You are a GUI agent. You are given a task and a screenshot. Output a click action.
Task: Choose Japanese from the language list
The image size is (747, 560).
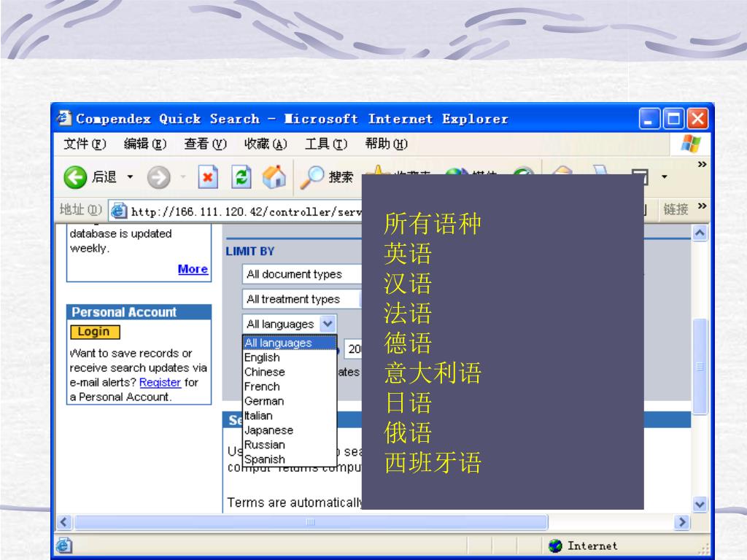click(289, 430)
